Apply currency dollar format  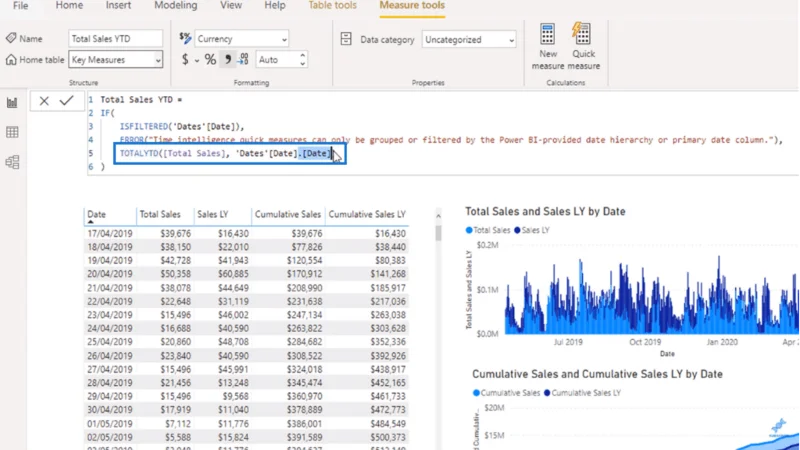coord(185,60)
